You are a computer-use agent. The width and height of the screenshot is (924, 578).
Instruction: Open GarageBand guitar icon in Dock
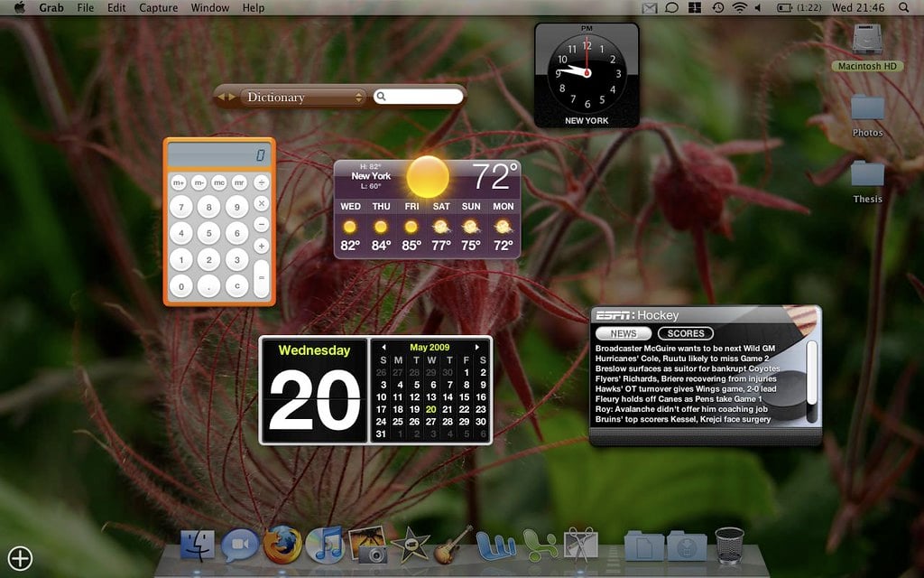tap(453, 545)
